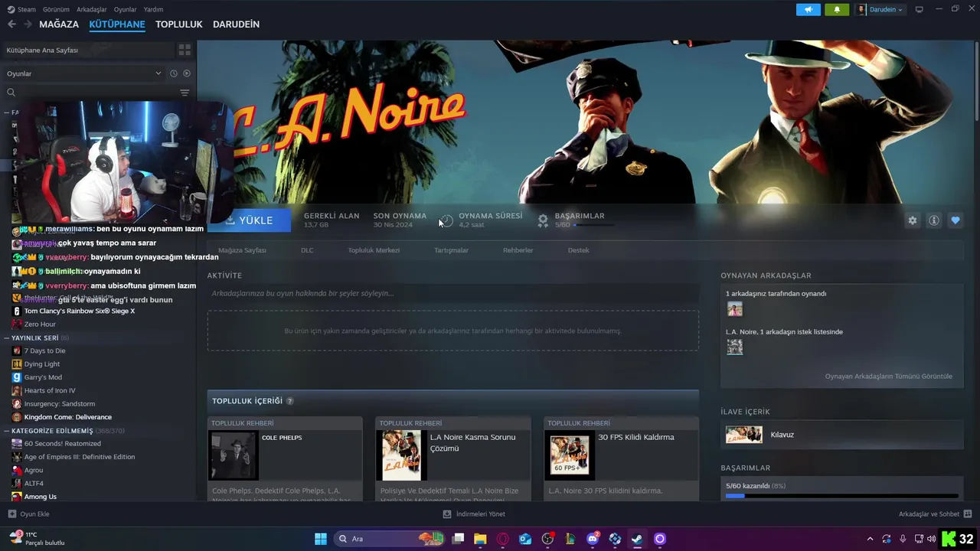Type in the activity comment field

pos(452,293)
